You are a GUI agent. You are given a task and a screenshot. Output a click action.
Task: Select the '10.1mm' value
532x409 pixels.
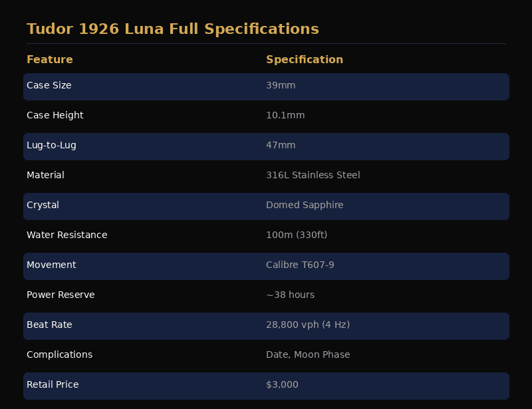point(285,116)
